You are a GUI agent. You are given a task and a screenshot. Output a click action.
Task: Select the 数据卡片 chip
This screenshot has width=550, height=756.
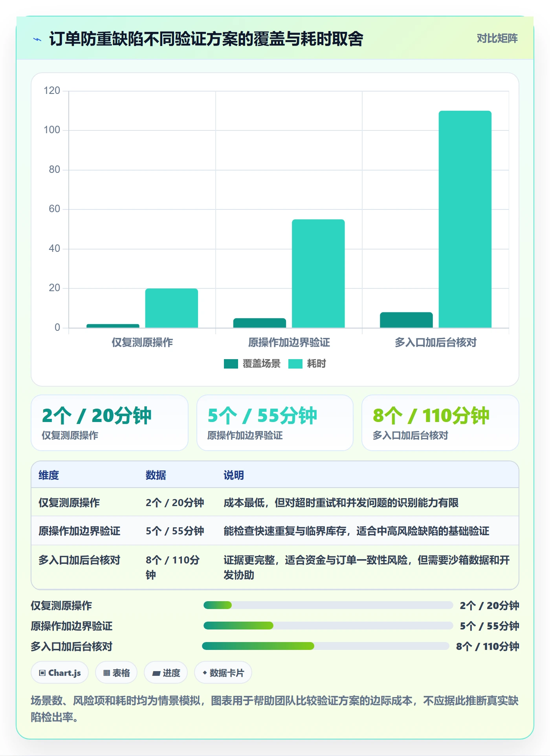pyautogui.click(x=223, y=673)
